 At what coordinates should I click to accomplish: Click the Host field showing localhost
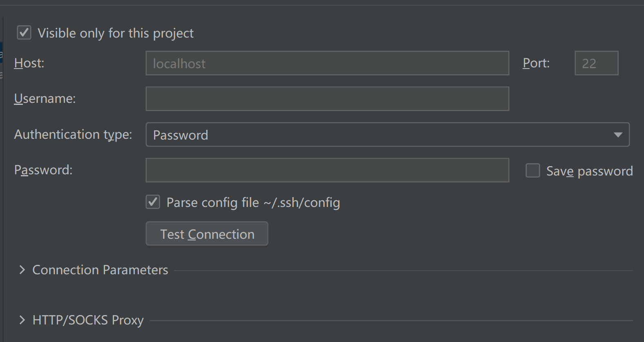pyautogui.click(x=327, y=63)
